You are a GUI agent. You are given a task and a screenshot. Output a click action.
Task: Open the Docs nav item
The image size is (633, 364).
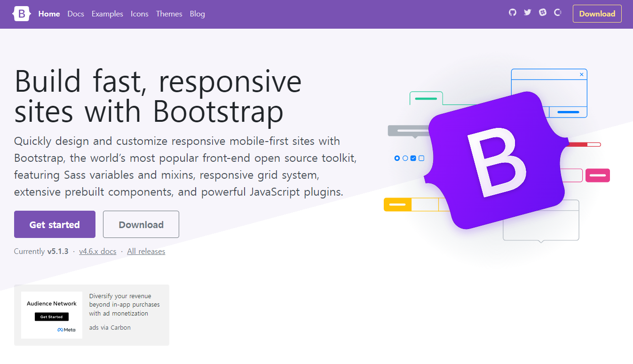(76, 14)
